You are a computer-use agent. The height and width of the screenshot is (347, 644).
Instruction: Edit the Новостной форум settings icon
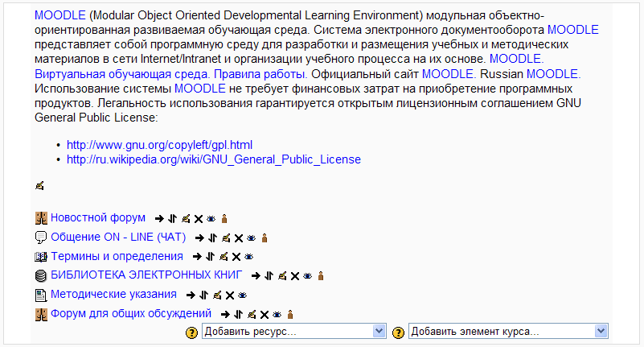(x=186, y=219)
